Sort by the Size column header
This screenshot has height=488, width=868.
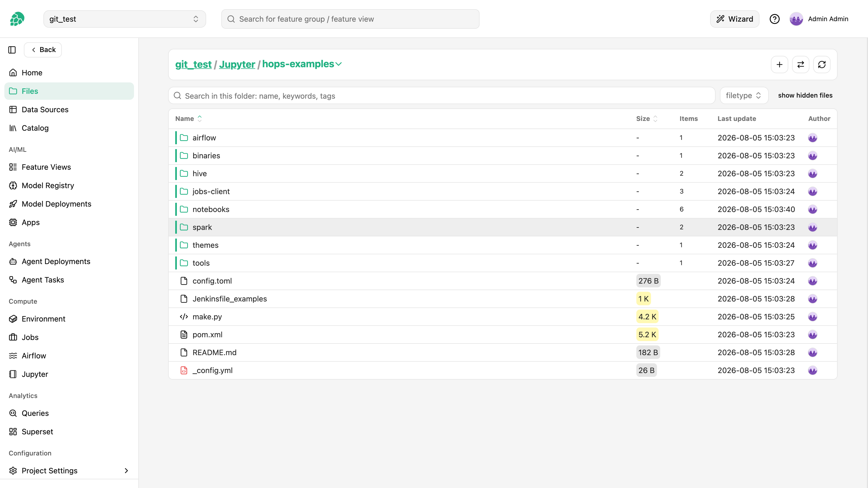[x=647, y=118]
